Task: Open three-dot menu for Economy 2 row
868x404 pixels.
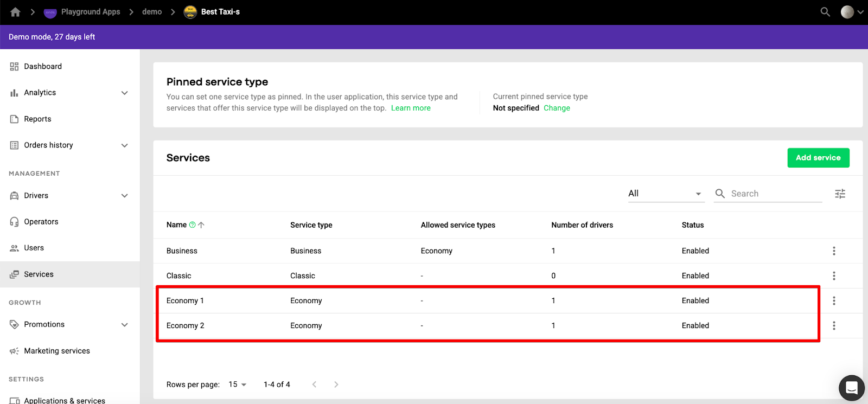Action: [834, 326]
